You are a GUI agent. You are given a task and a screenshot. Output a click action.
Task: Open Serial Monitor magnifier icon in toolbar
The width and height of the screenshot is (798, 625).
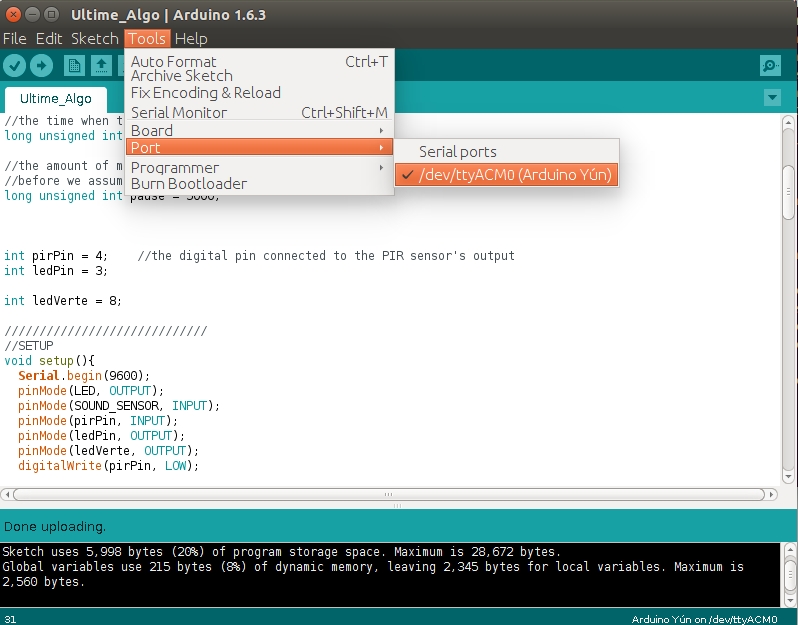pyautogui.click(x=769, y=66)
